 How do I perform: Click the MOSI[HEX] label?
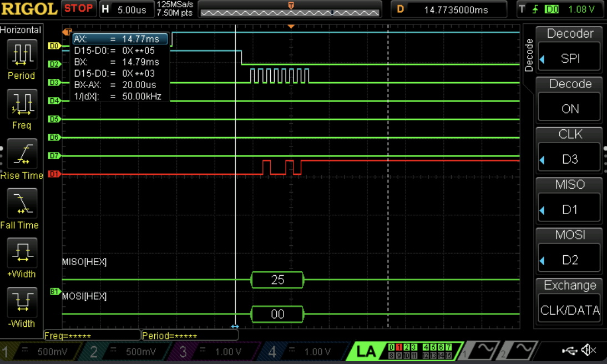[x=84, y=296]
